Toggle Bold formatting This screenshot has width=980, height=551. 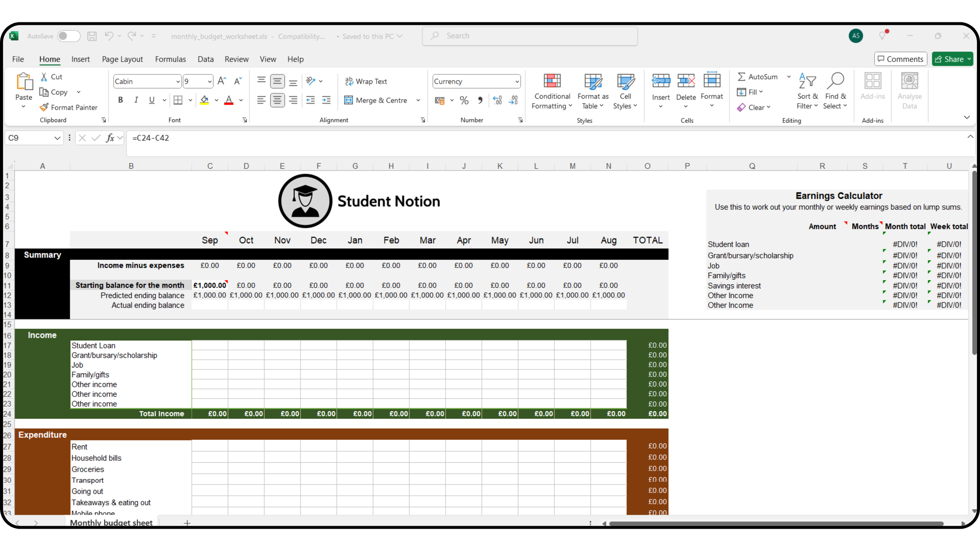120,100
